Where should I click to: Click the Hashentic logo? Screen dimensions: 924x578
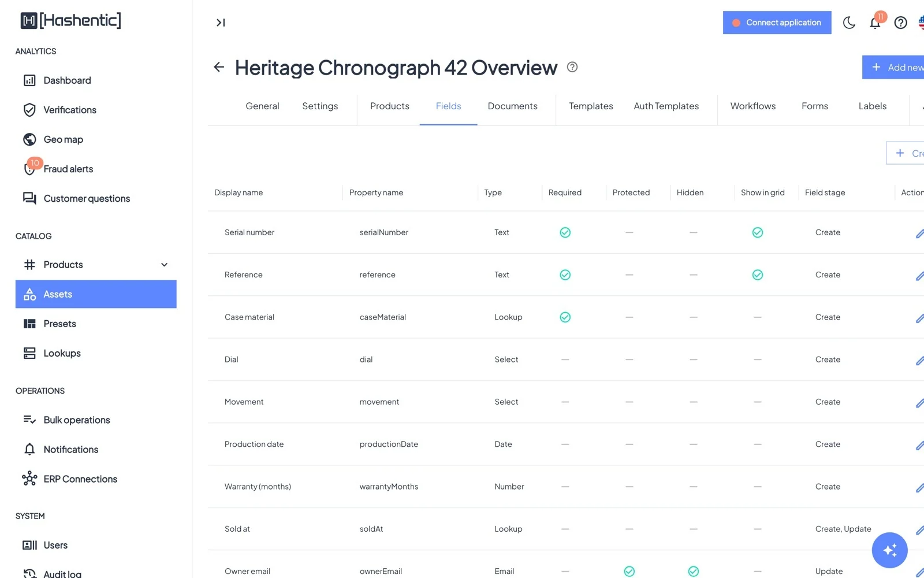(70, 20)
